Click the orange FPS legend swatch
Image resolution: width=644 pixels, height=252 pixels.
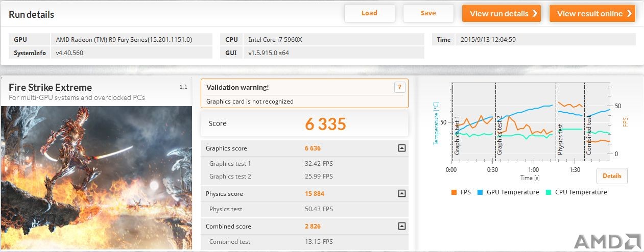pyautogui.click(x=454, y=192)
